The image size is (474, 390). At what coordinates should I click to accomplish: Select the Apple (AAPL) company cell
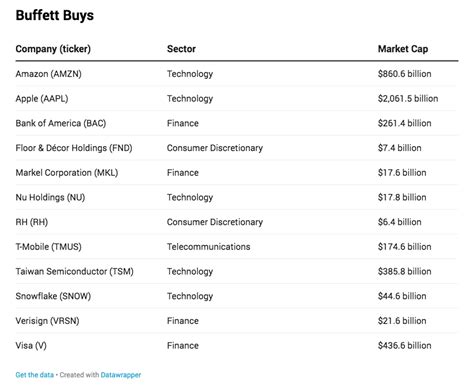click(x=42, y=99)
